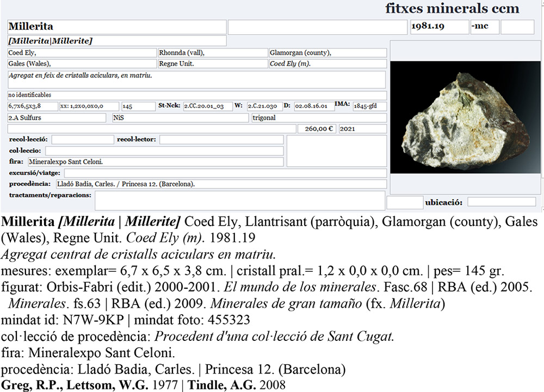Viewport: 544px width, 392px height.
Task: Click the Millerita name field
Action: click(117, 27)
